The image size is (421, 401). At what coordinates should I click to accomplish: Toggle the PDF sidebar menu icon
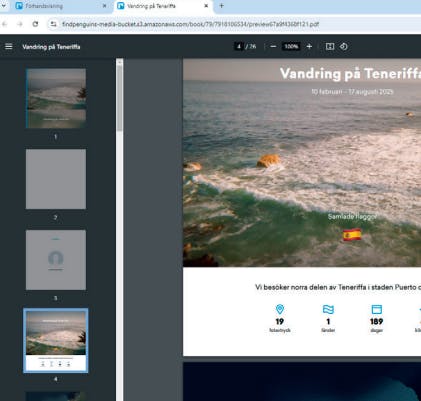point(9,47)
